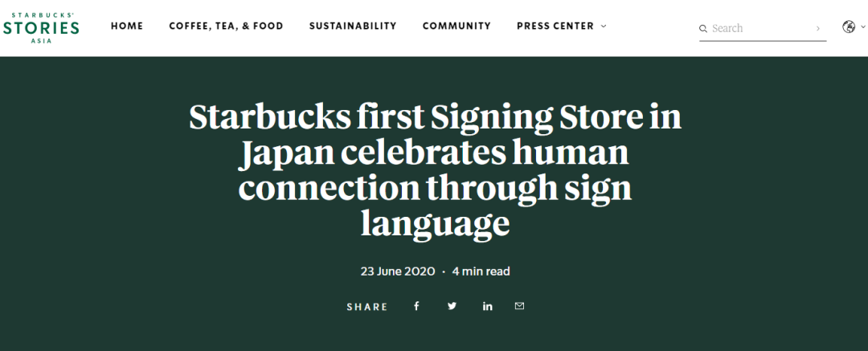Image resolution: width=868 pixels, height=351 pixels.
Task: Click the 4 min read label
Action: [481, 271]
